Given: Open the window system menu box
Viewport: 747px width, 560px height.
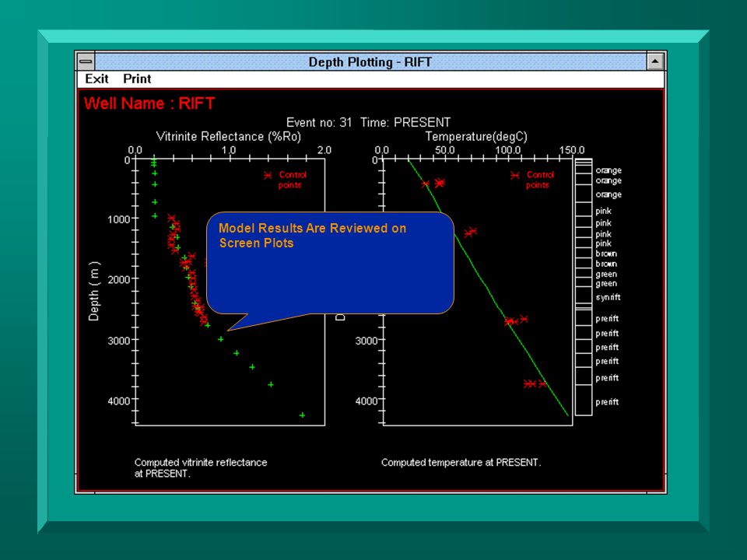Looking at the screenshot, I should (x=86, y=61).
